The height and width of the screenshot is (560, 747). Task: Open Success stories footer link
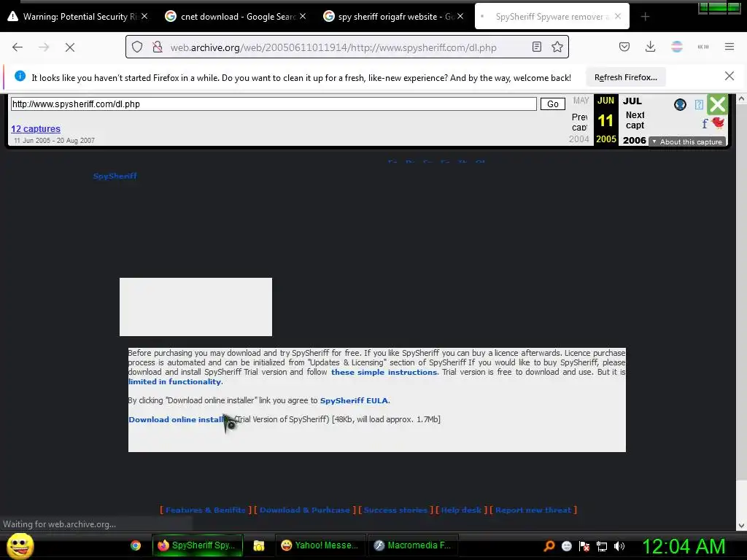(395, 510)
